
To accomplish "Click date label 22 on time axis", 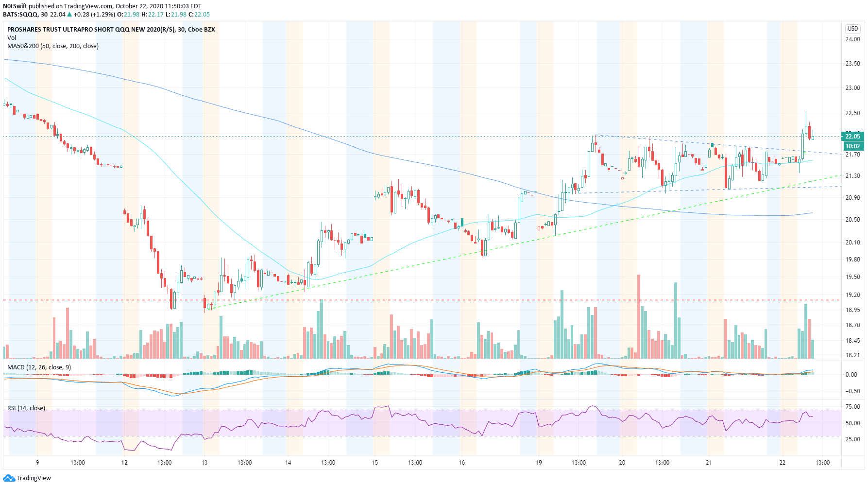I will point(783,463).
